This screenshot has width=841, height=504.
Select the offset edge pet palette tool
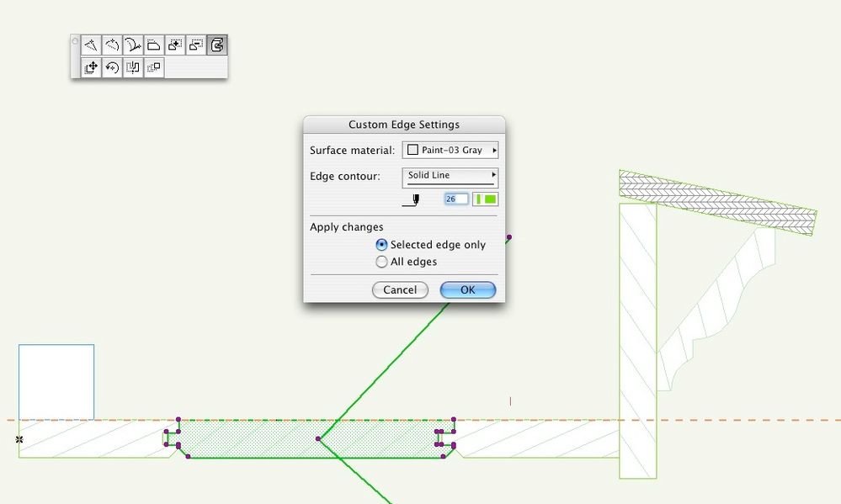click(x=153, y=45)
